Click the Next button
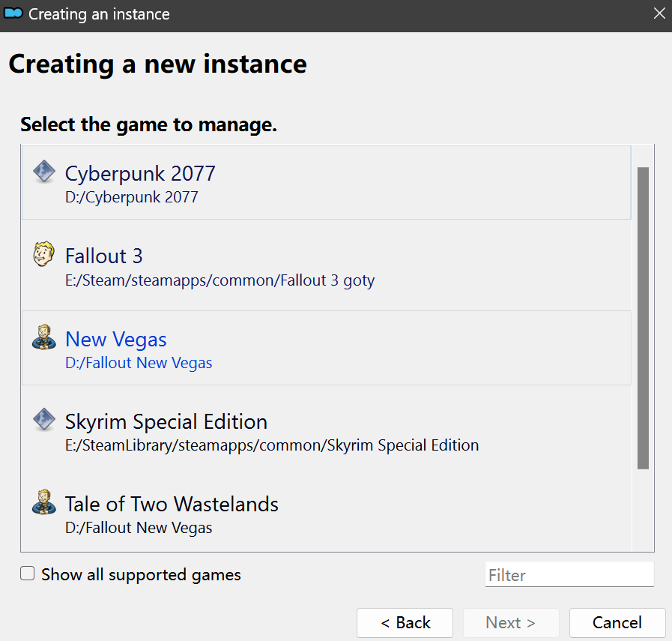The height and width of the screenshot is (641, 672). [510, 622]
